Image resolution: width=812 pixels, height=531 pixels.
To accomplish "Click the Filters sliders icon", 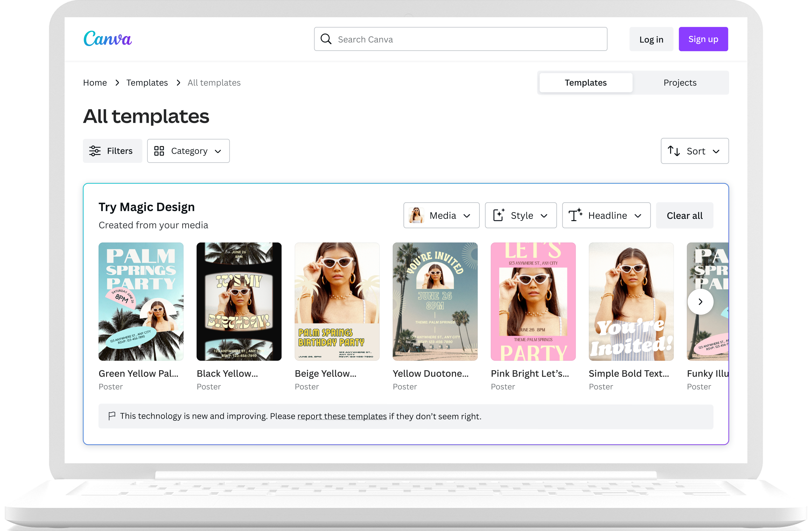I will 95,151.
